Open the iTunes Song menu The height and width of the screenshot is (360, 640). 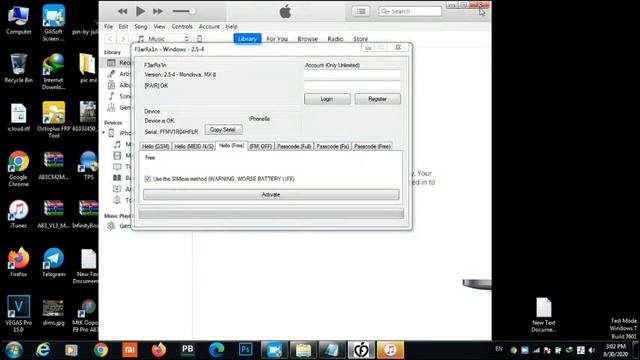click(140, 27)
